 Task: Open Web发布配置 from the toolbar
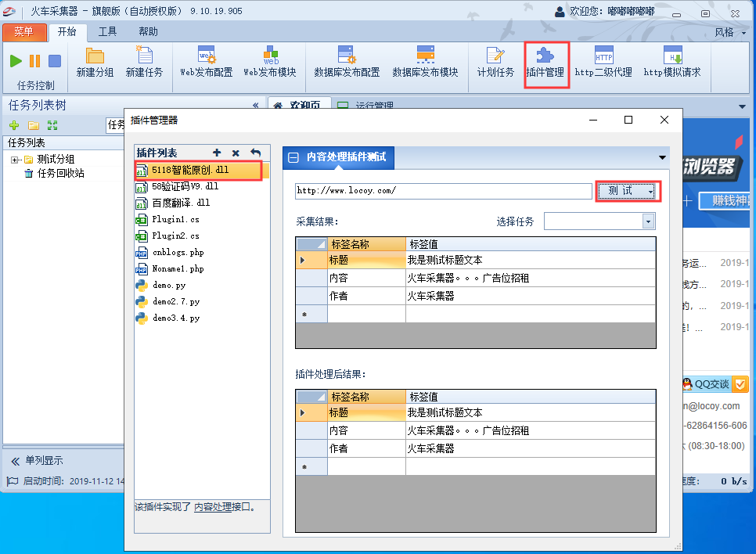pos(207,63)
